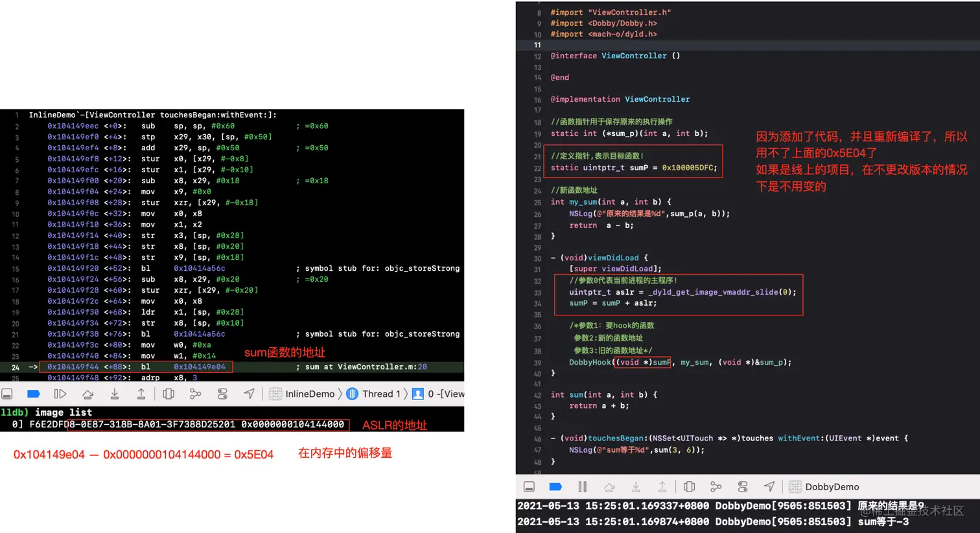Step over in DobbyDemo debug bar

[609, 486]
